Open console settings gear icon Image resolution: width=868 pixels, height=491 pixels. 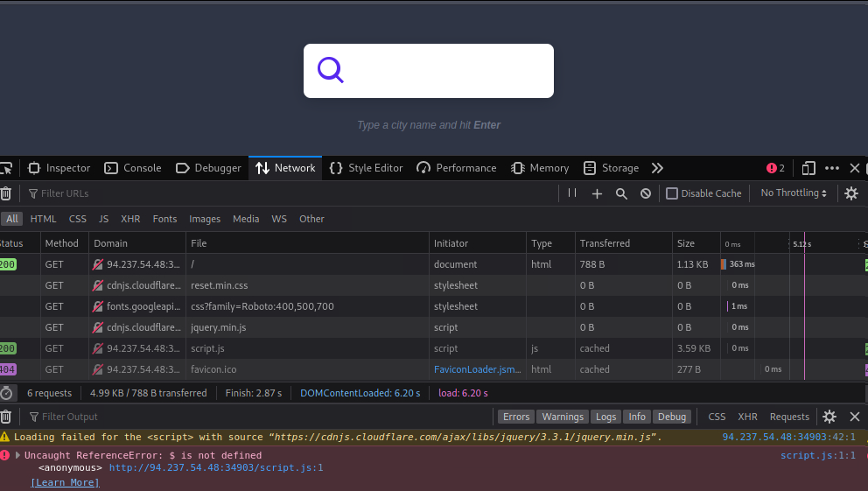point(829,417)
